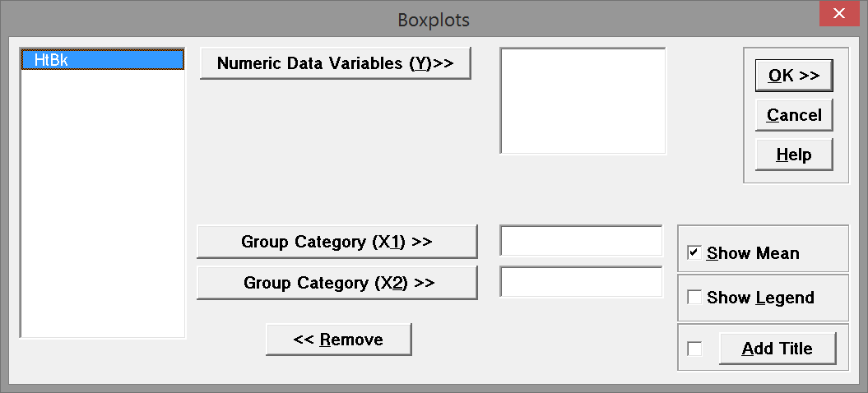Image resolution: width=868 pixels, height=393 pixels.
Task: Click the 'Show Legend' label text
Action: point(760,298)
